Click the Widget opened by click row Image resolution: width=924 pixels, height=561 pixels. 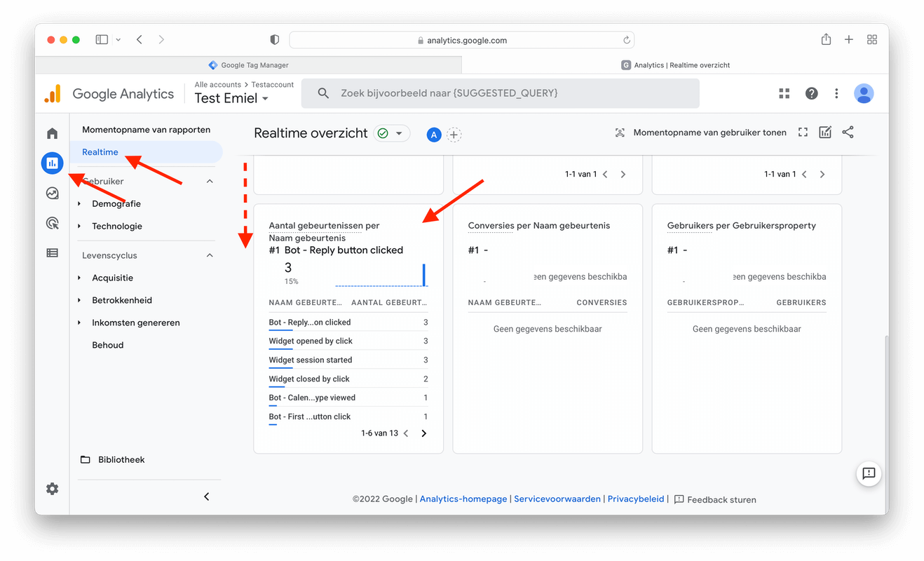click(x=348, y=341)
